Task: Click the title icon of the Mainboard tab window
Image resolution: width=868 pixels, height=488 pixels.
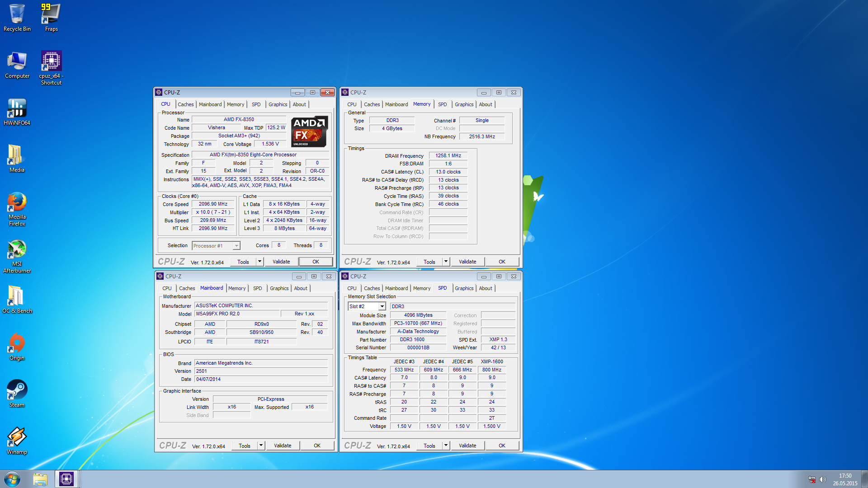Action: click(x=160, y=276)
